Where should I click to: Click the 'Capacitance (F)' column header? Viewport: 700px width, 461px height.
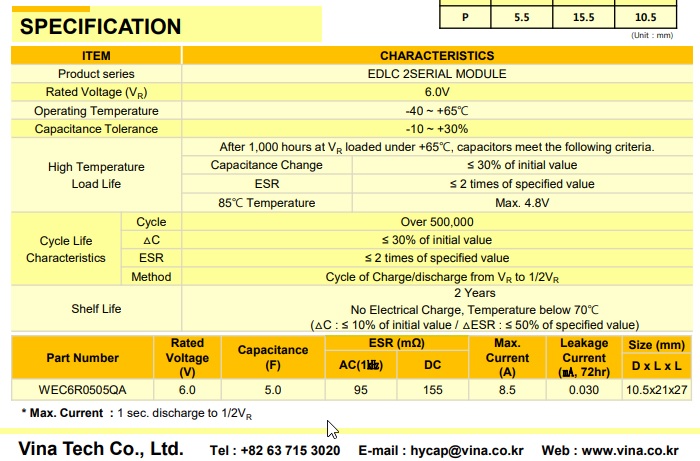point(273,357)
